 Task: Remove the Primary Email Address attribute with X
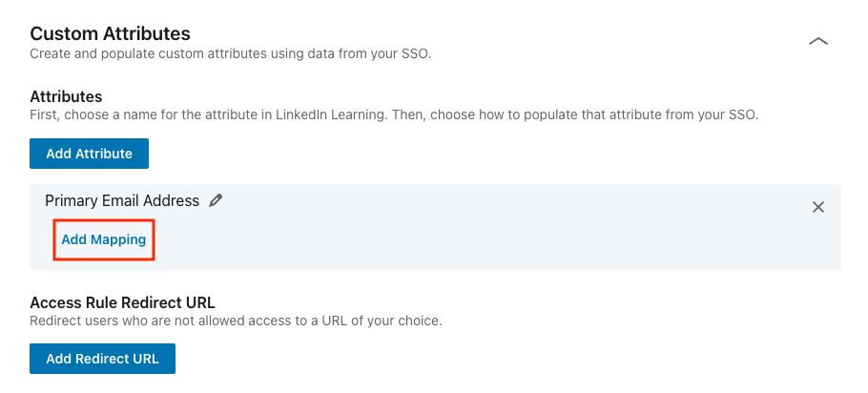(x=817, y=207)
